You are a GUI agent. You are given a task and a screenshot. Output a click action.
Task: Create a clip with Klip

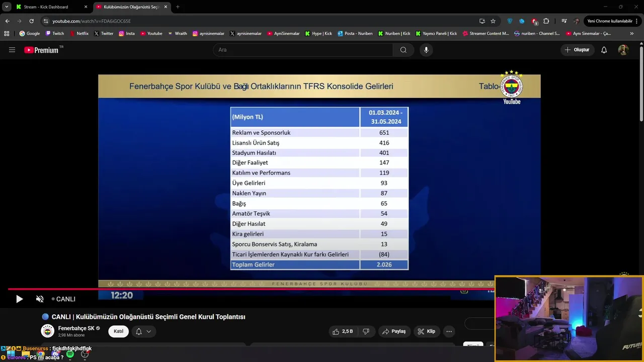(x=426, y=331)
